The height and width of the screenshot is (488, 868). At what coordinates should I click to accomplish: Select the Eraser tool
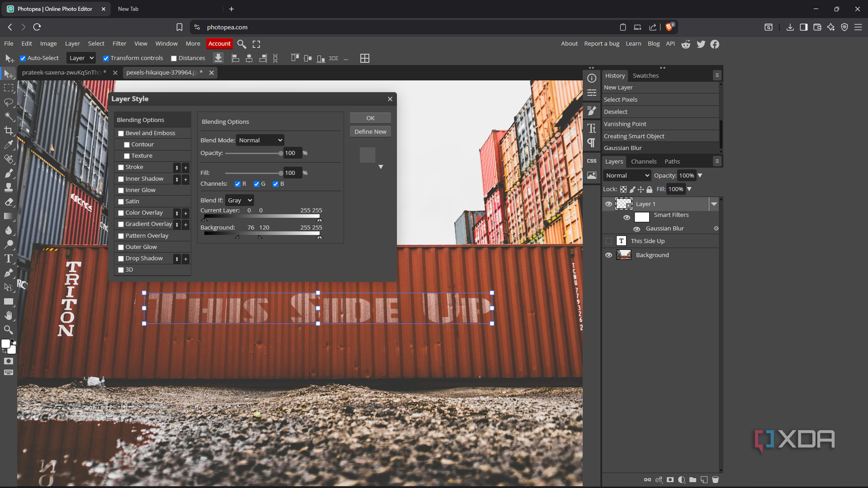[9, 202]
